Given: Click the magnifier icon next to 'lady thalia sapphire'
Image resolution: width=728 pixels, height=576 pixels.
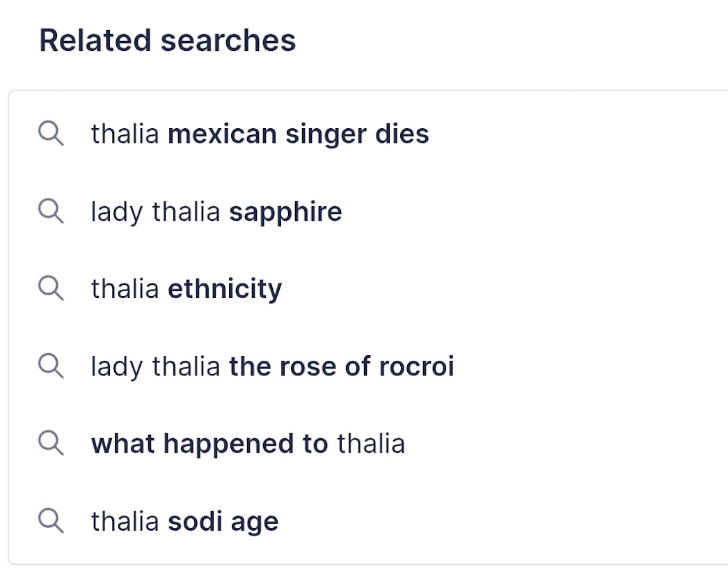Looking at the screenshot, I should tap(51, 211).
